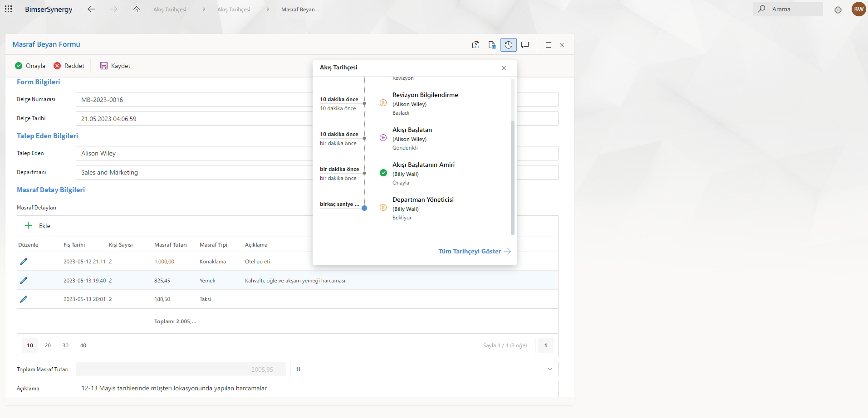Click the blue current timeline marker
The height and width of the screenshot is (418, 868).
click(364, 208)
